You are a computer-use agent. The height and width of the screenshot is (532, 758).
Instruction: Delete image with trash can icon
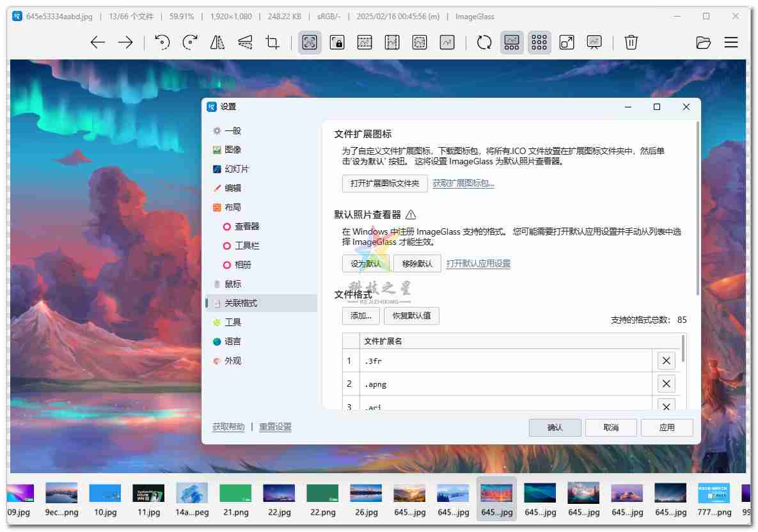[x=631, y=43]
